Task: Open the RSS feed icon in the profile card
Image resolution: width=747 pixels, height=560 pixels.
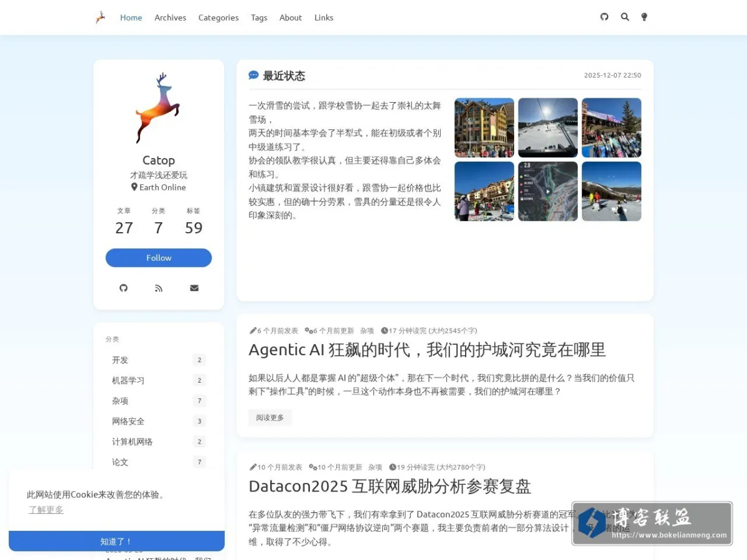Action: [159, 288]
